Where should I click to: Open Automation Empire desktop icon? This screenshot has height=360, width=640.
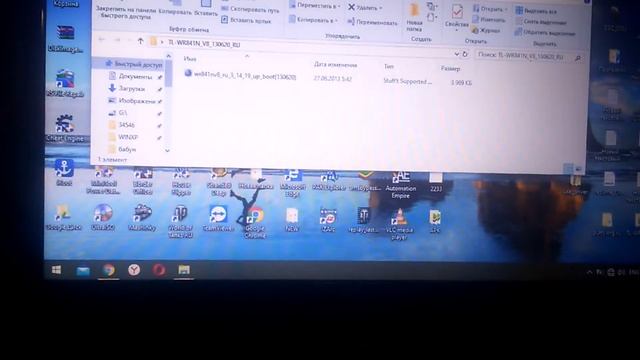pyautogui.click(x=401, y=185)
